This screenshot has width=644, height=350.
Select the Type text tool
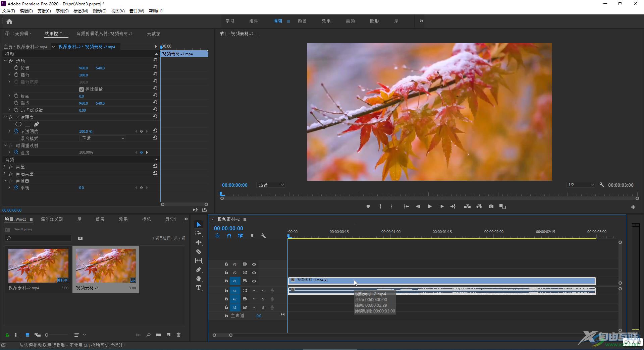point(199,288)
